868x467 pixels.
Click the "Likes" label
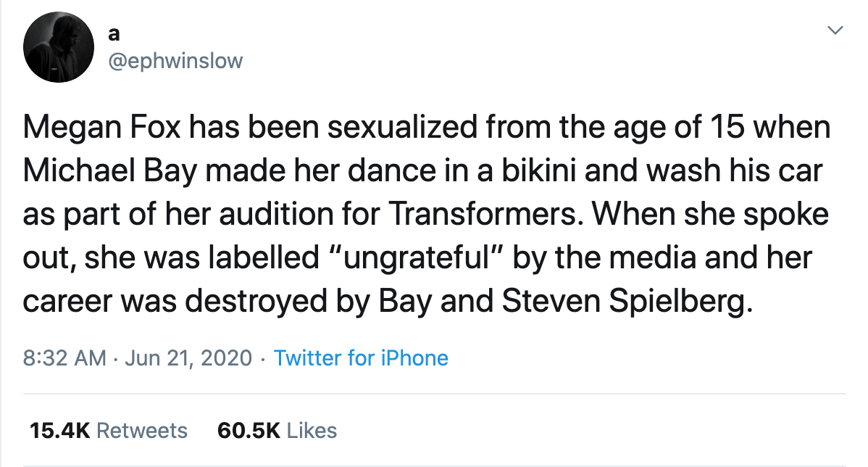tap(312, 430)
